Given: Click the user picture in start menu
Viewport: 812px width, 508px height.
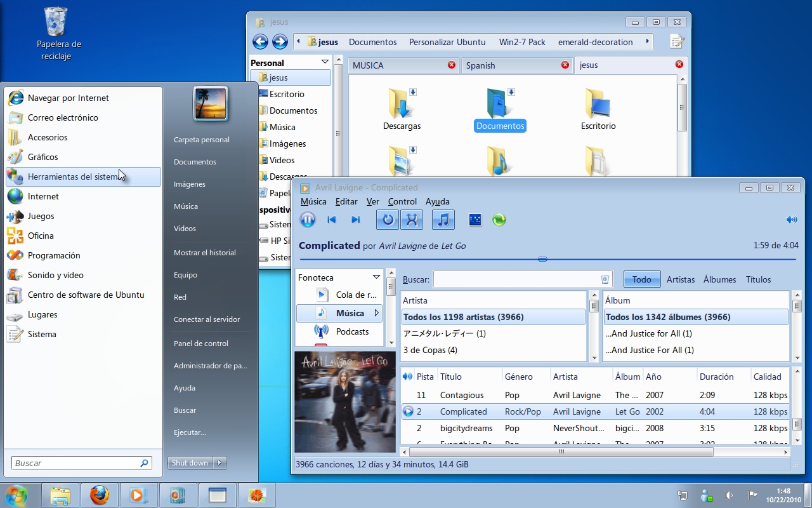Looking at the screenshot, I should click(x=210, y=104).
